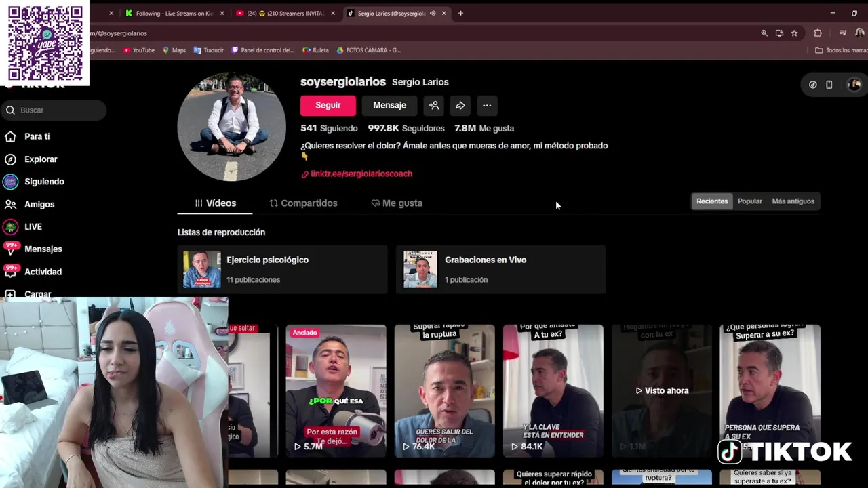
Task: Open the Superar rápido la ruptura video
Action: pyautogui.click(x=445, y=391)
